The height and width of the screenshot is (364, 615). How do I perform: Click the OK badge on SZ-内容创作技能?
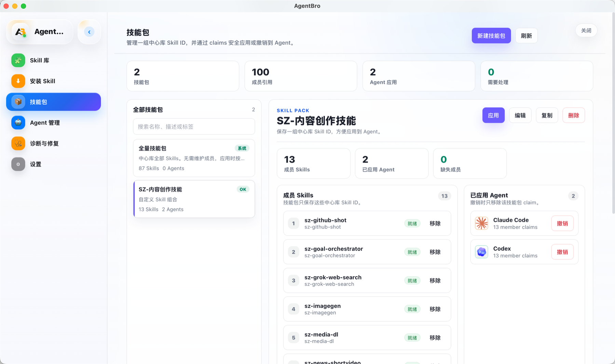coord(243,189)
